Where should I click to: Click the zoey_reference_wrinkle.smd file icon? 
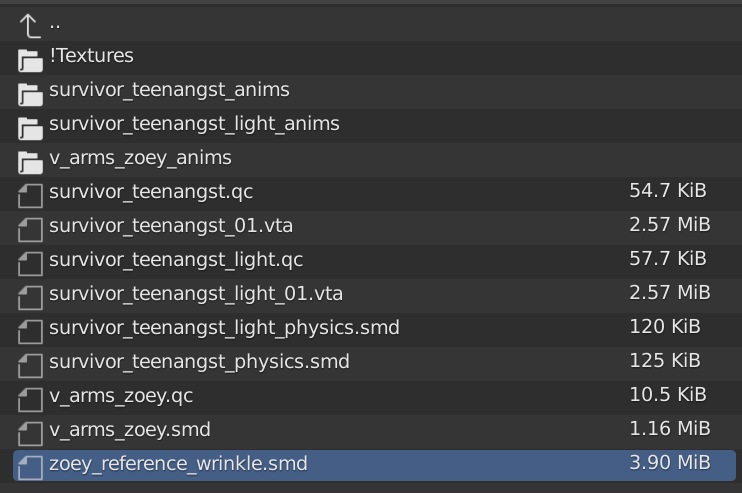coord(30,467)
